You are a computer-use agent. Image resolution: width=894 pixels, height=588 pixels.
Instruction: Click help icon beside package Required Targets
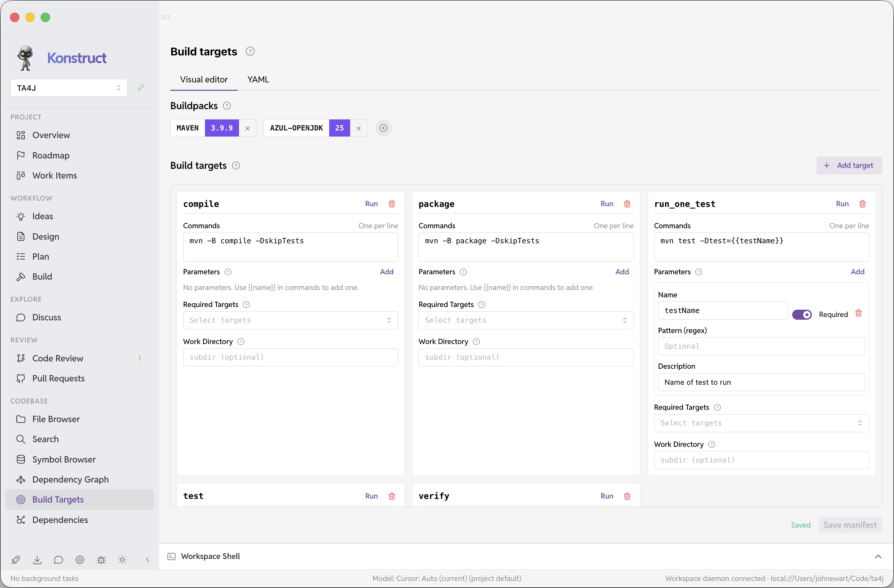tap(482, 305)
